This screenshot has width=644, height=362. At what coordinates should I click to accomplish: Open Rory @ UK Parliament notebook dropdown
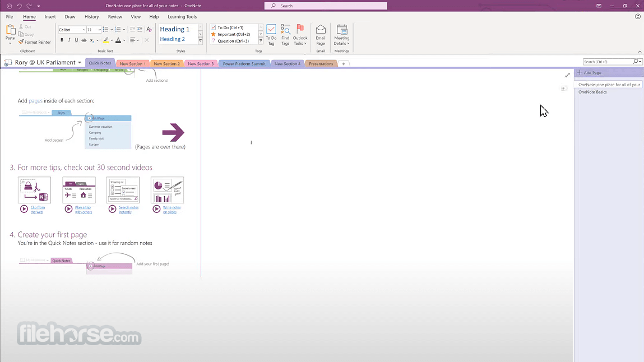click(x=80, y=62)
